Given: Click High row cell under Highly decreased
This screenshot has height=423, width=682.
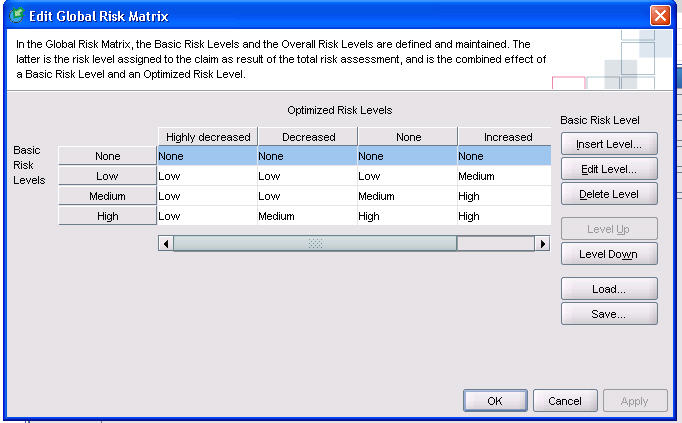Looking at the screenshot, I should 207,216.
